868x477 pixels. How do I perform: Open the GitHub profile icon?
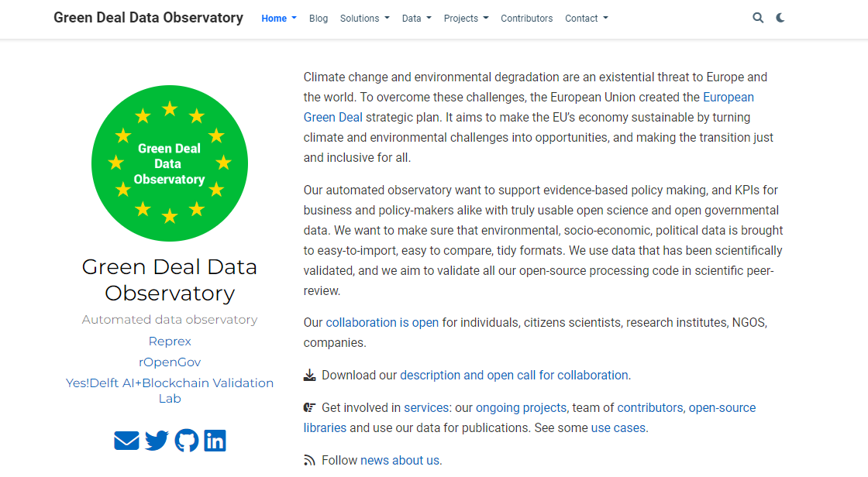(x=186, y=441)
